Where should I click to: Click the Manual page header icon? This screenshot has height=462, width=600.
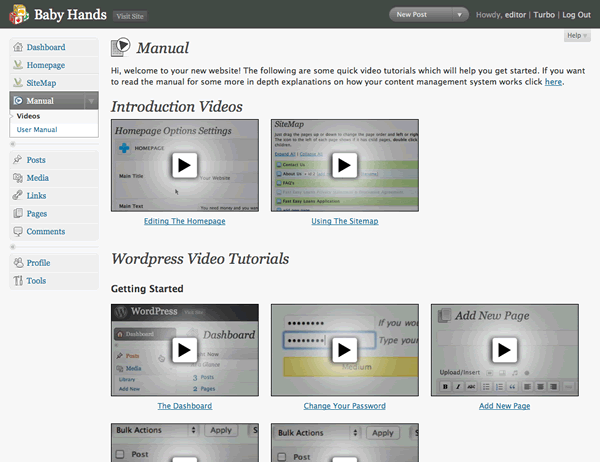pyautogui.click(x=121, y=47)
